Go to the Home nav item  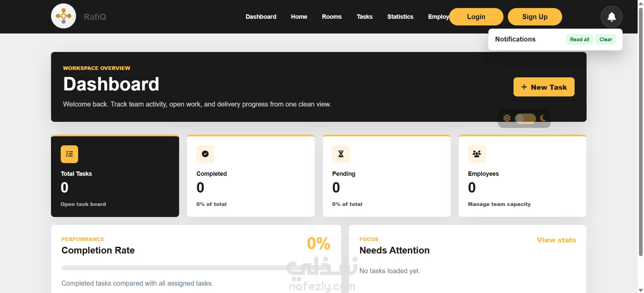tap(299, 17)
